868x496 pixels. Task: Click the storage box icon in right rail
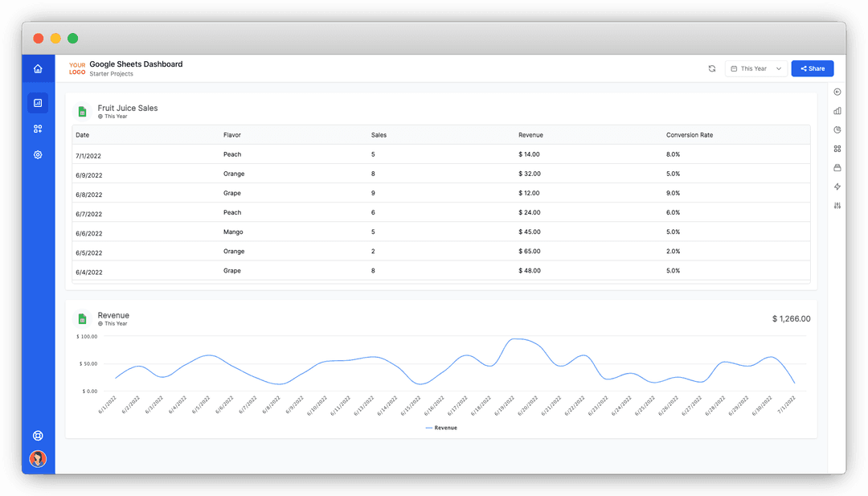[837, 168]
